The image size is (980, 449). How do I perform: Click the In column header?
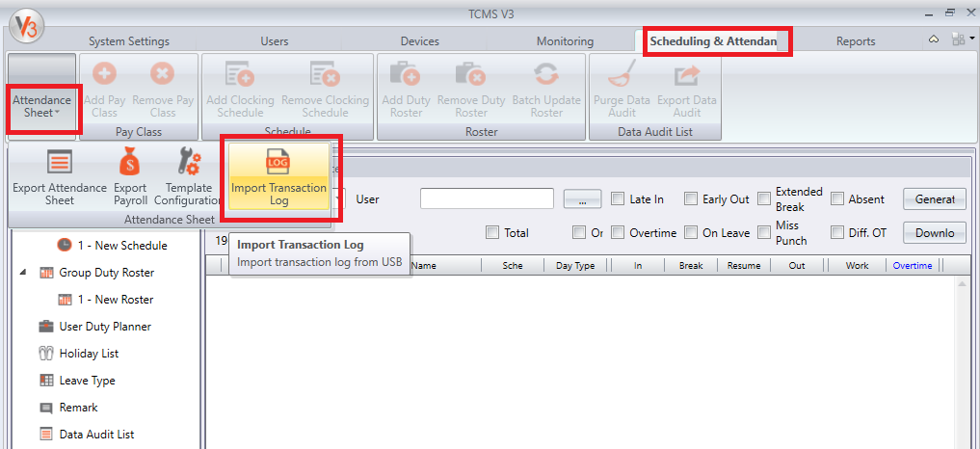(638, 266)
